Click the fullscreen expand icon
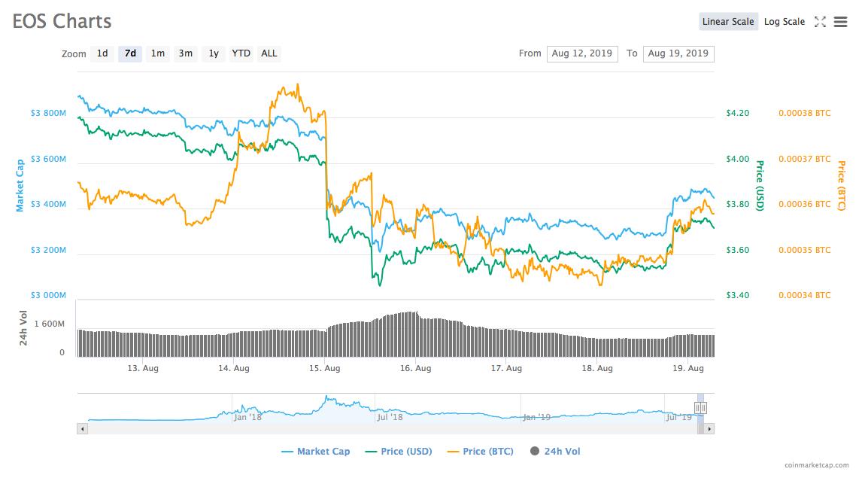The height and width of the screenshot is (481, 868). click(820, 22)
